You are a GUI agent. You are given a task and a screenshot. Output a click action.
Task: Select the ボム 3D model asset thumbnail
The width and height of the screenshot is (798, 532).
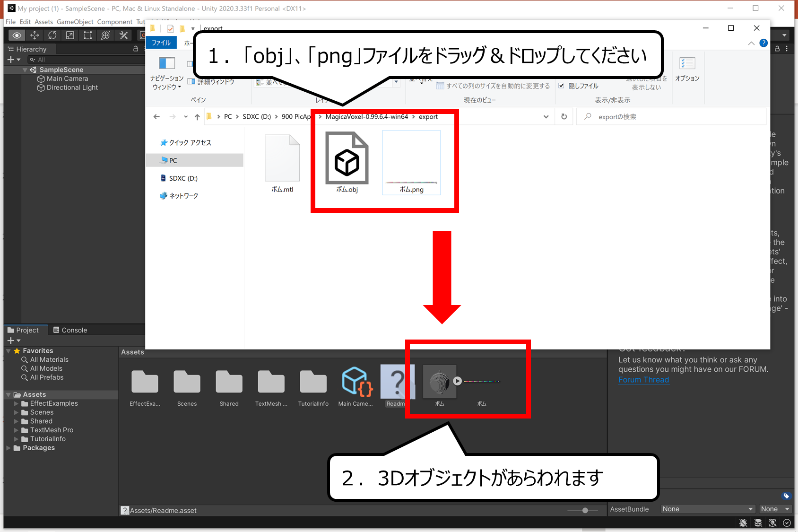(x=439, y=382)
